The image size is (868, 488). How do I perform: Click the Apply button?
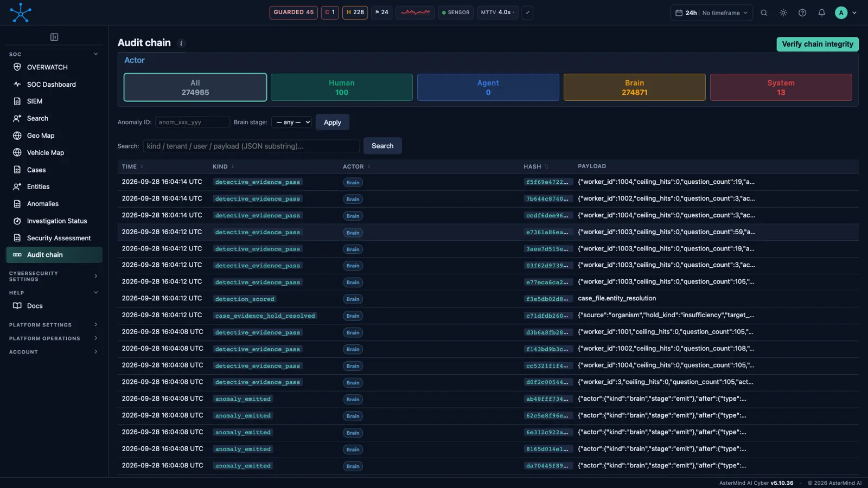(x=333, y=123)
